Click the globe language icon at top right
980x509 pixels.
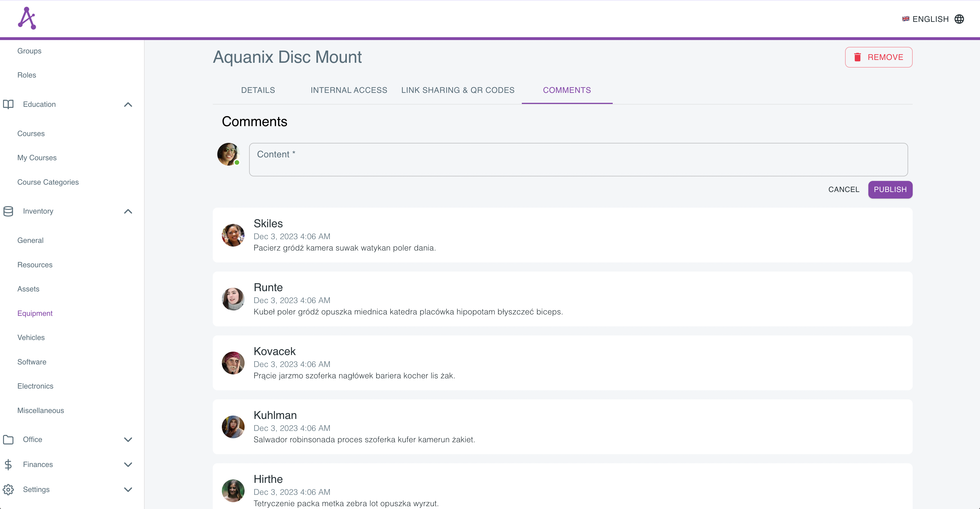(x=960, y=19)
